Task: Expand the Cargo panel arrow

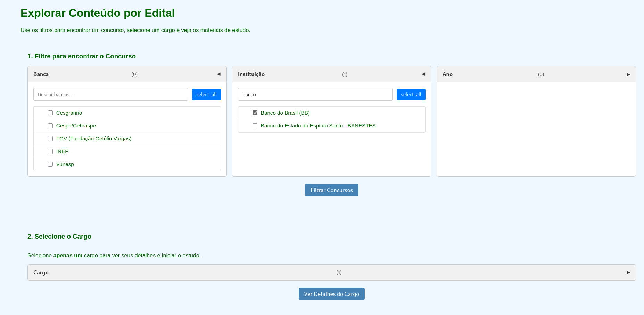Action: tap(628, 272)
